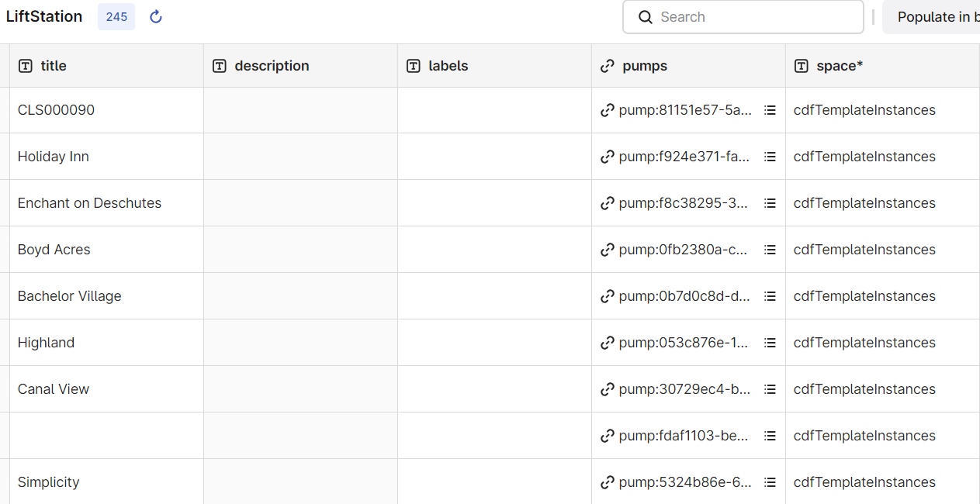Refresh the LiftStation table data
The image size is (980, 504).
click(x=156, y=17)
